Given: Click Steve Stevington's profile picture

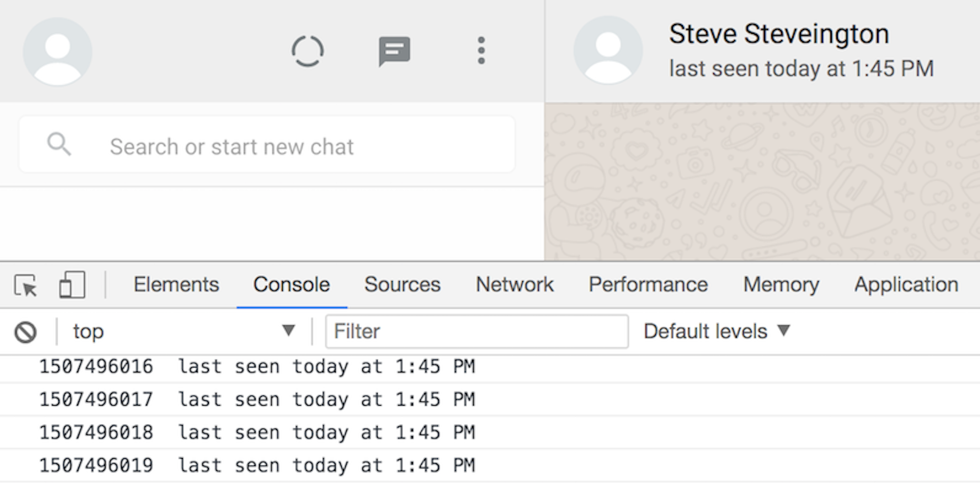Looking at the screenshot, I should click(x=608, y=50).
